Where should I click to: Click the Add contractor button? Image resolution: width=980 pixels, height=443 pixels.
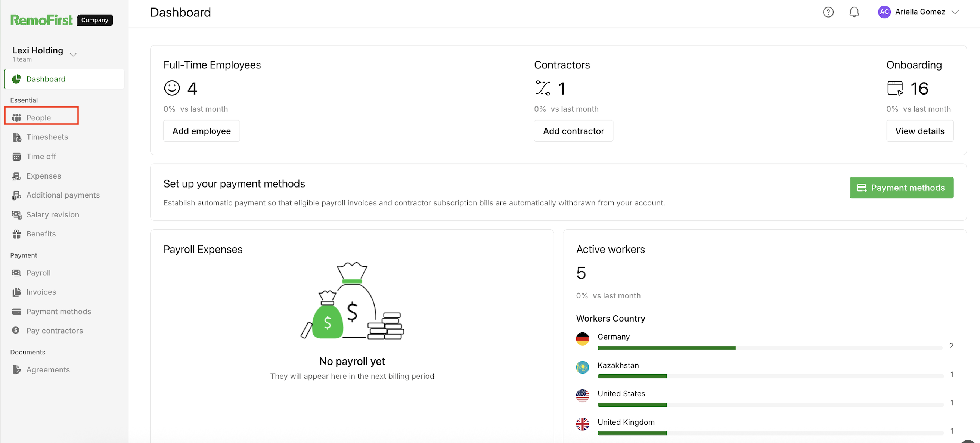coord(573,131)
